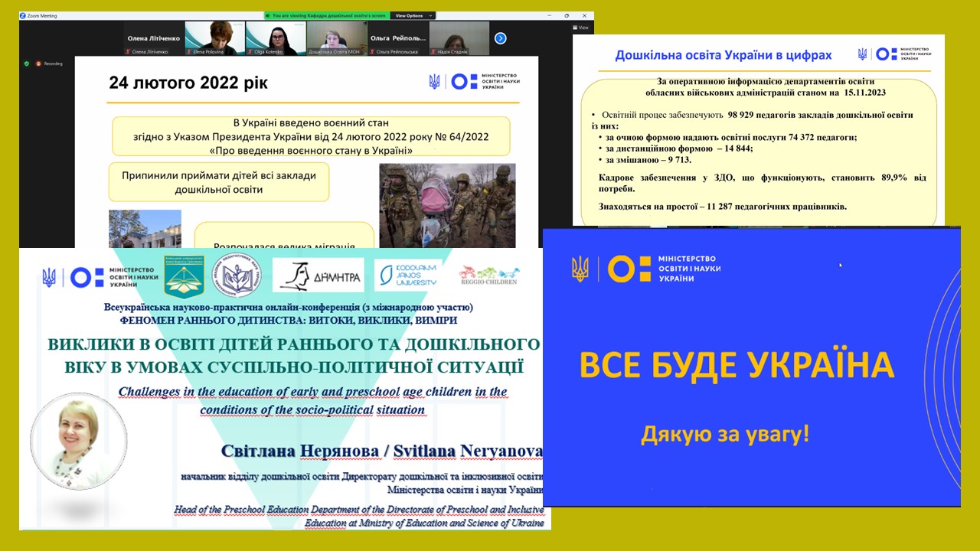Click Ольга Рейпольська's participant tile
Image resolution: width=980 pixels, height=551 pixels.
coord(398,38)
